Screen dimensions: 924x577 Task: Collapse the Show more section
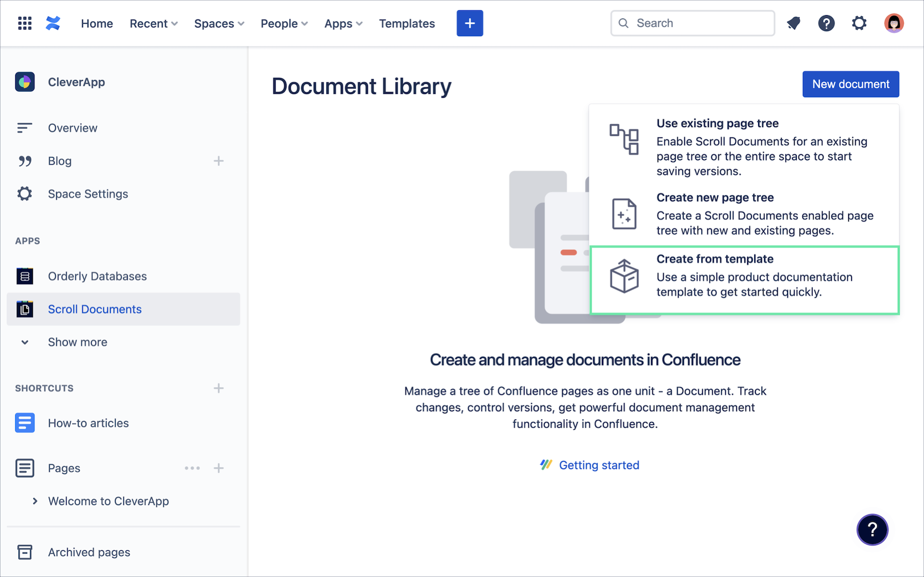tap(25, 342)
